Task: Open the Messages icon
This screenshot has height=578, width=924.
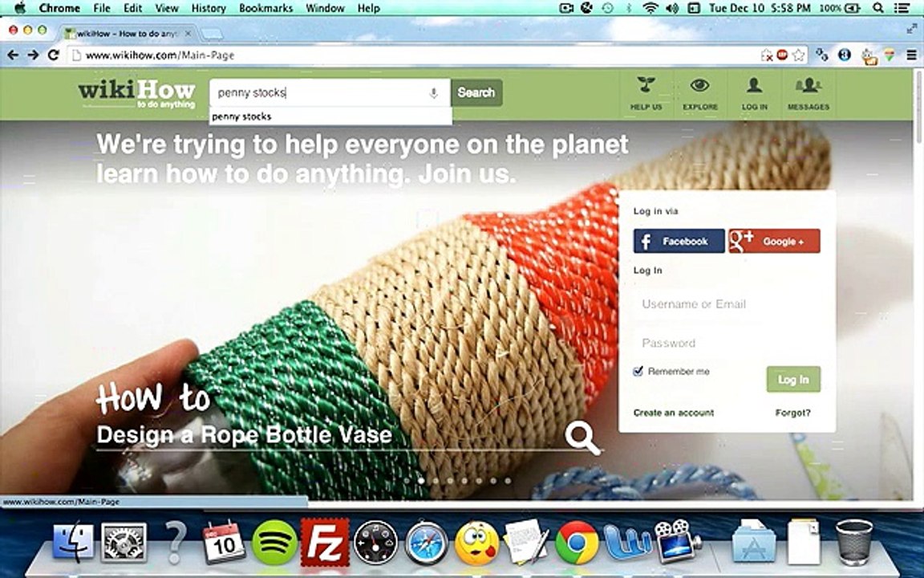Action: [x=808, y=93]
